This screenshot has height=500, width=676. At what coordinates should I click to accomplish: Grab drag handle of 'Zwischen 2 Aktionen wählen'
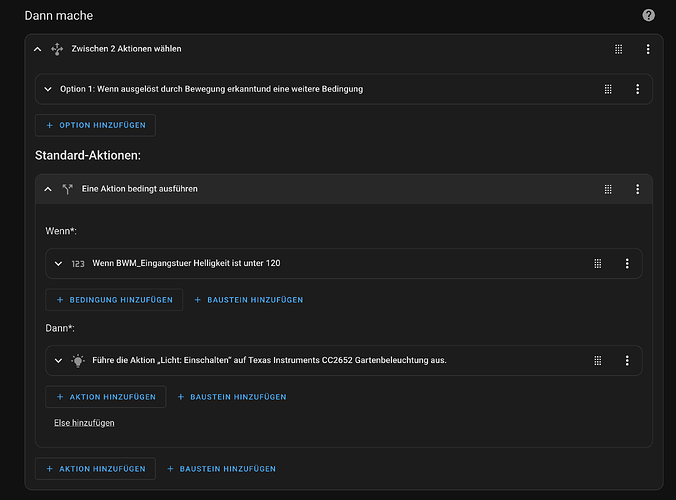(618, 49)
